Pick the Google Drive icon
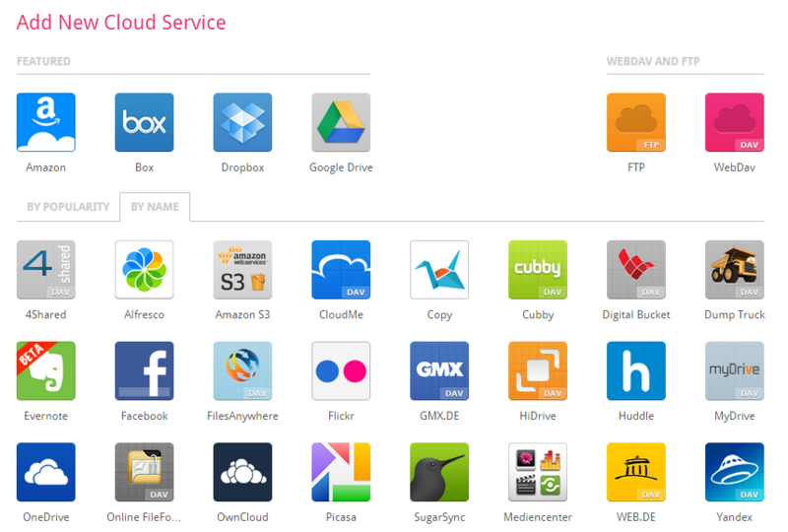Screen dimensions: 788x532 coord(341,122)
